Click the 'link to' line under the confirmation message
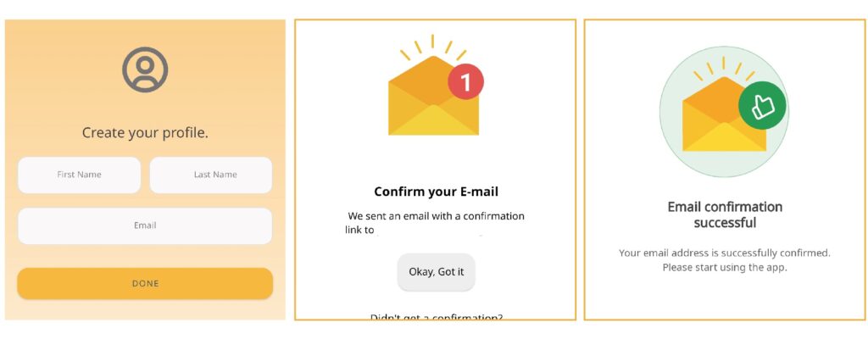 click(x=359, y=230)
